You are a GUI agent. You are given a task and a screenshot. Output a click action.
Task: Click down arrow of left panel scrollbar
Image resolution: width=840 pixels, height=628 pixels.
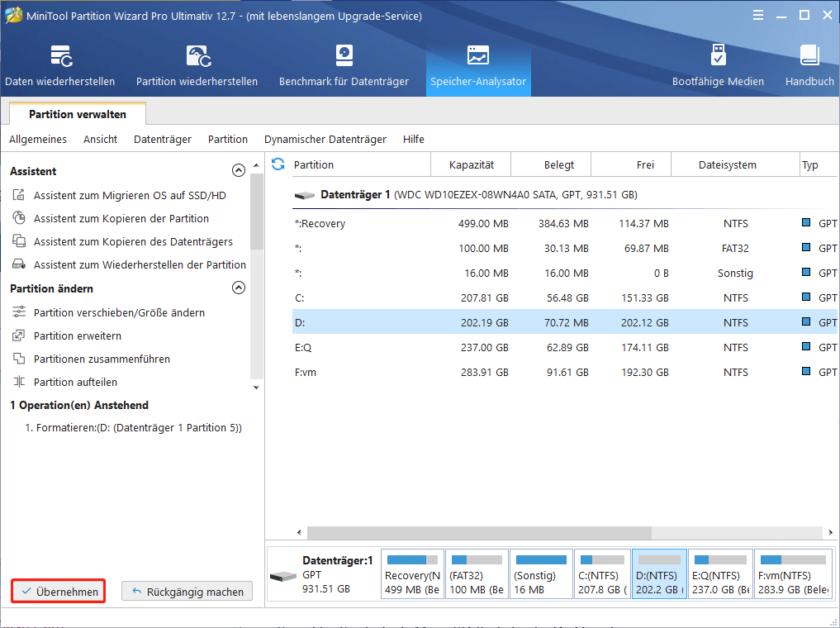256,387
